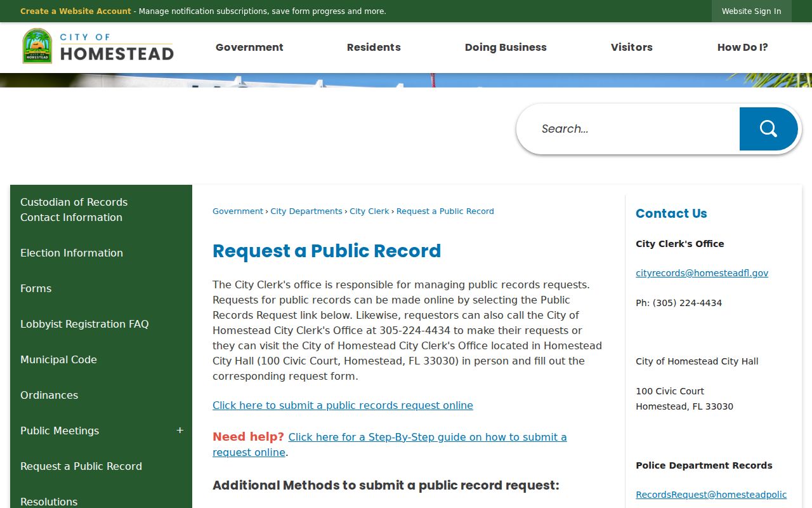Click the City Departments breadcrumb
The height and width of the screenshot is (508, 812).
[306, 211]
